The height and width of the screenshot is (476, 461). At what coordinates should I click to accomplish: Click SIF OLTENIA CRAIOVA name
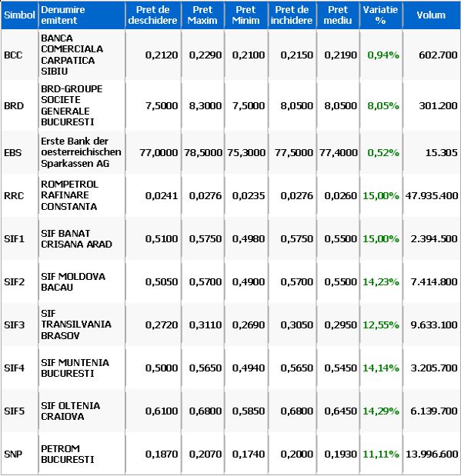(x=71, y=411)
